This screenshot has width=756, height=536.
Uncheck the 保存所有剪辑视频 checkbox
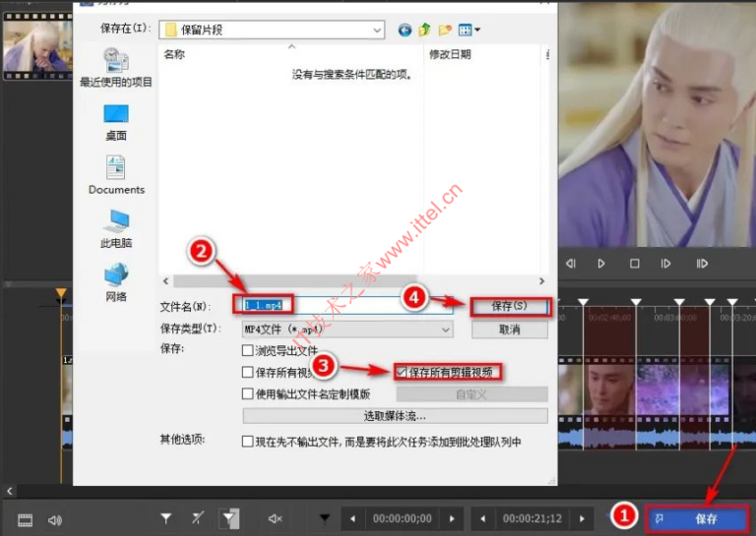(401, 373)
